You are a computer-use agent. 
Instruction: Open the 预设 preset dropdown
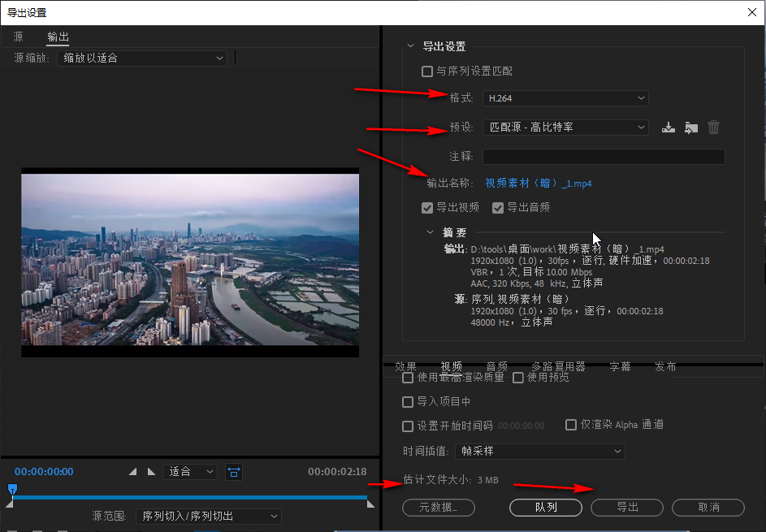point(565,128)
